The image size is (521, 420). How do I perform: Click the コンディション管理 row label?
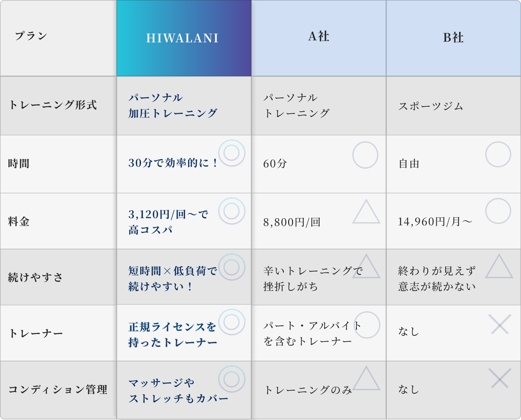pyautogui.click(x=58, y=389)
